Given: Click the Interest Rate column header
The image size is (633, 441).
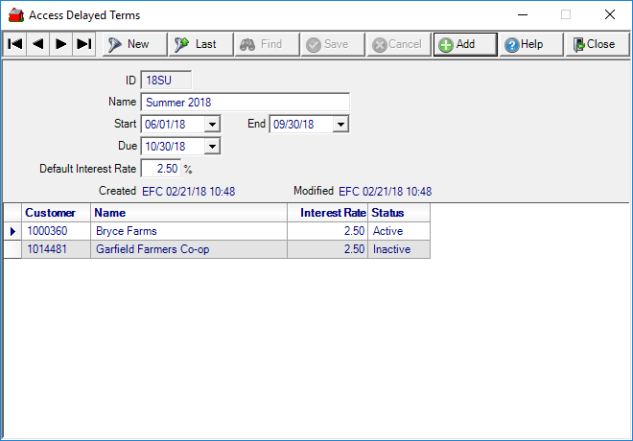Looking at the screenshot, I should [327, 212].
